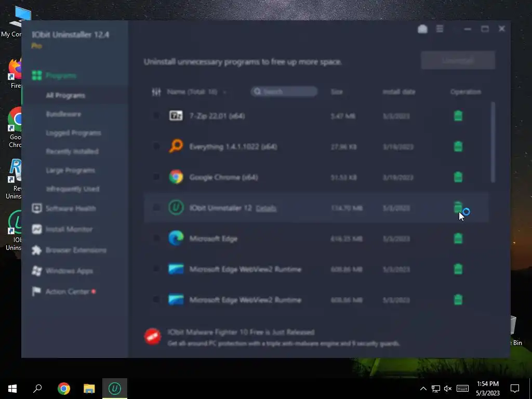Check the box for IObit Uninstaller 12

click(x=156, y=207)
